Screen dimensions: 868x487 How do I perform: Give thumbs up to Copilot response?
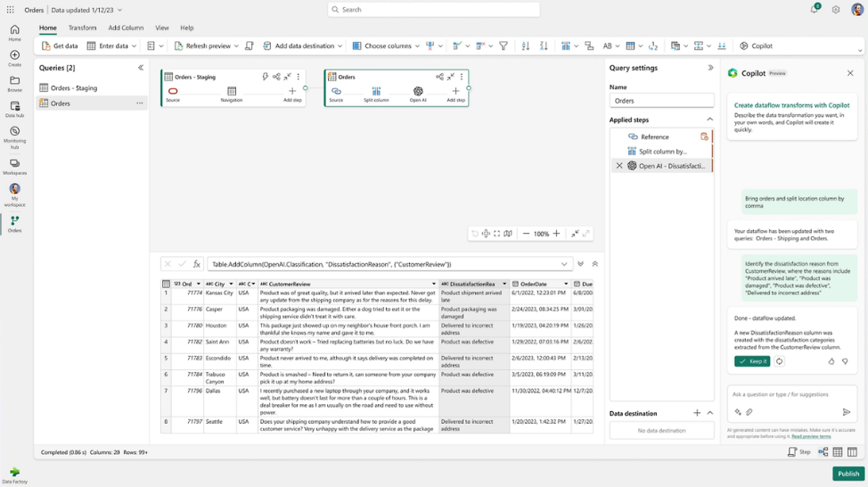[x=831, y=361]
